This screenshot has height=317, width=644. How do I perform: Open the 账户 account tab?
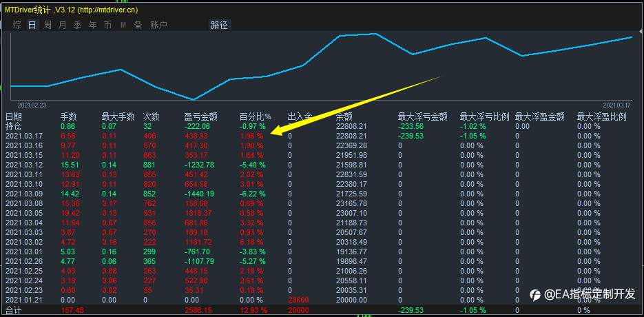pos(158,25)
